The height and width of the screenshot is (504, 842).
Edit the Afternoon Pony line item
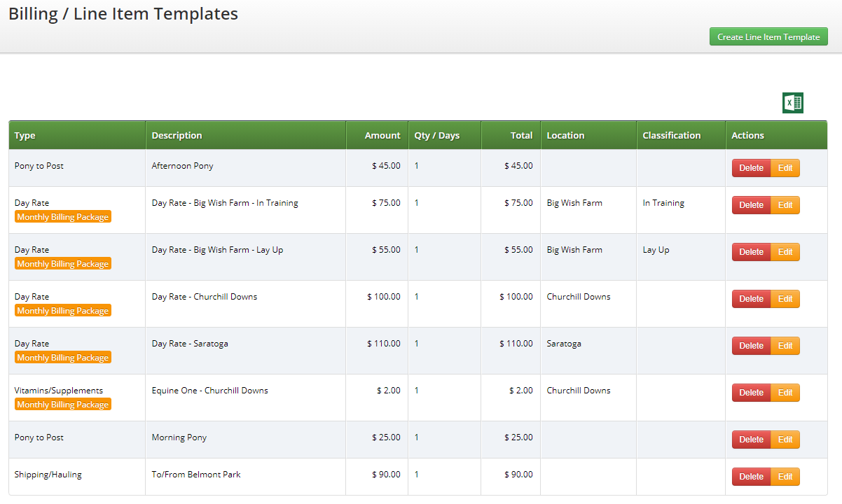785,168
